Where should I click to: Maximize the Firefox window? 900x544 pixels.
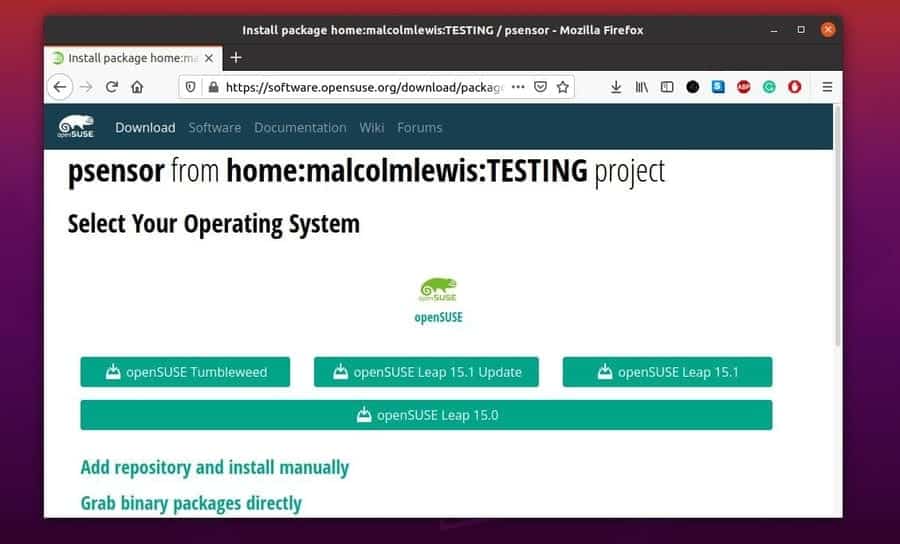click(x=801, y=30)
